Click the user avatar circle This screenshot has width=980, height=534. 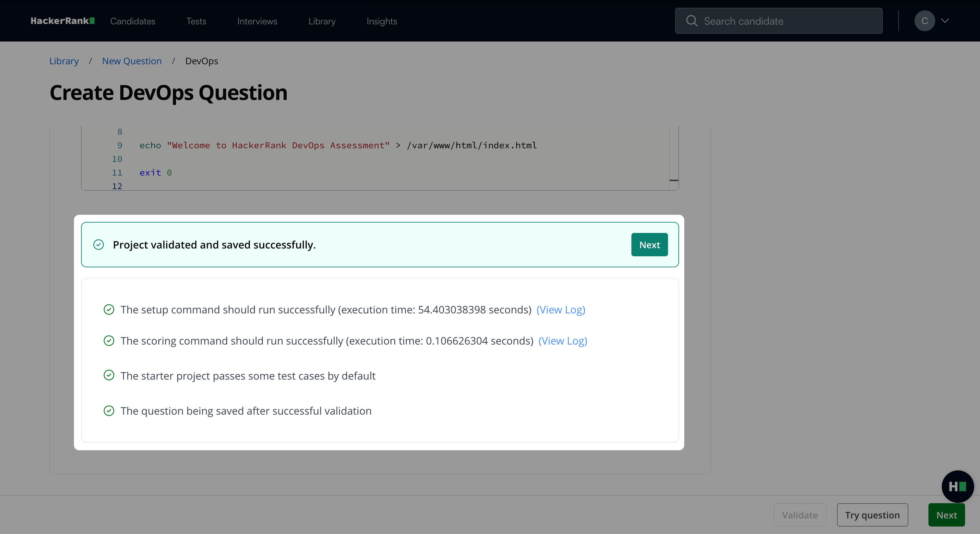[924, 21]
